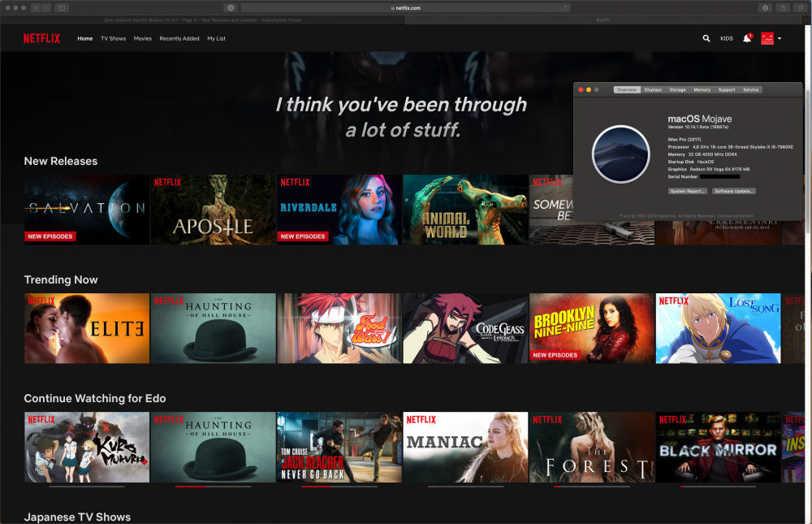Open Haunting of Hill House in Trending Now

coord(213,328)
